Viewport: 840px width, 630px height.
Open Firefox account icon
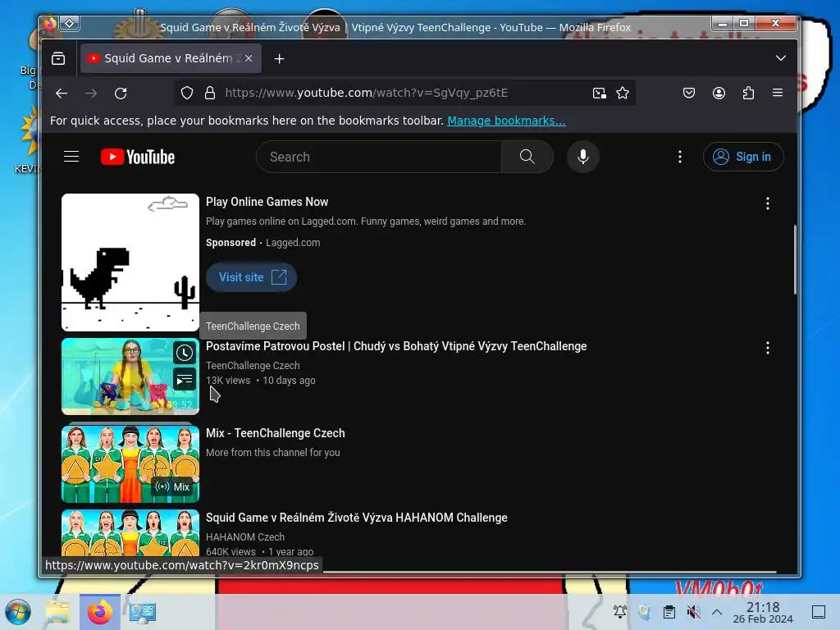click(x=719, y=94)
